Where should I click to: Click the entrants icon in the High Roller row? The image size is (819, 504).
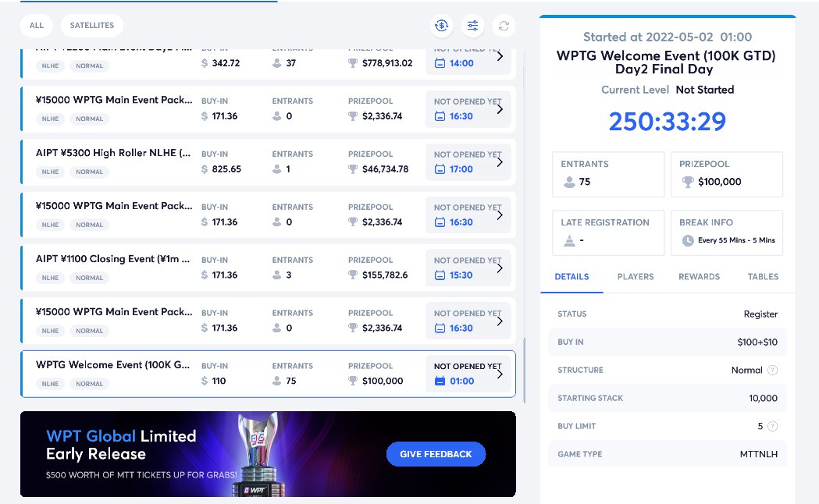tap(277, 169)
